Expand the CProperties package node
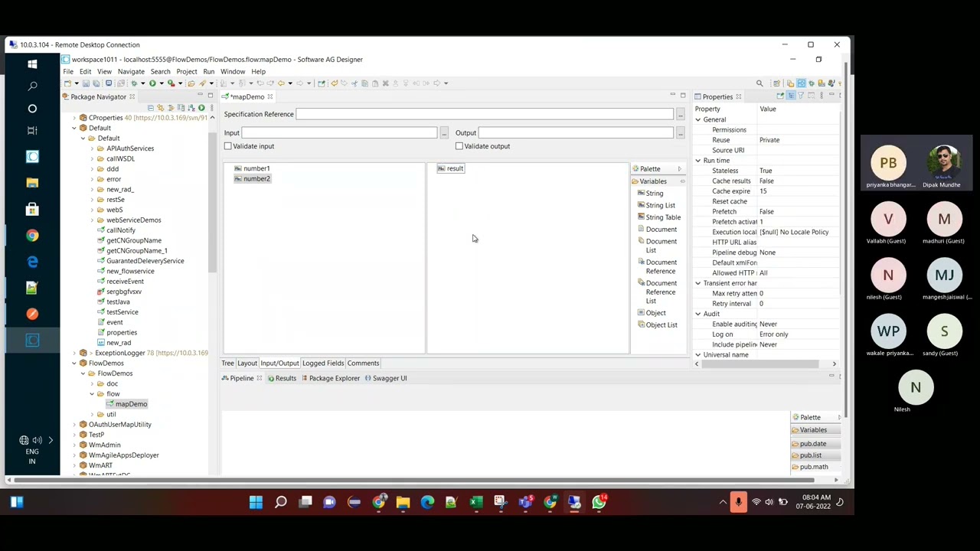 (x=74, y=118)
